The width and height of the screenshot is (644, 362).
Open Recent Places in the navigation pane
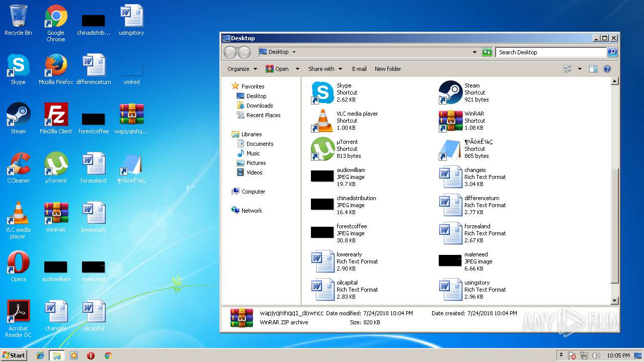coord(258,115)
